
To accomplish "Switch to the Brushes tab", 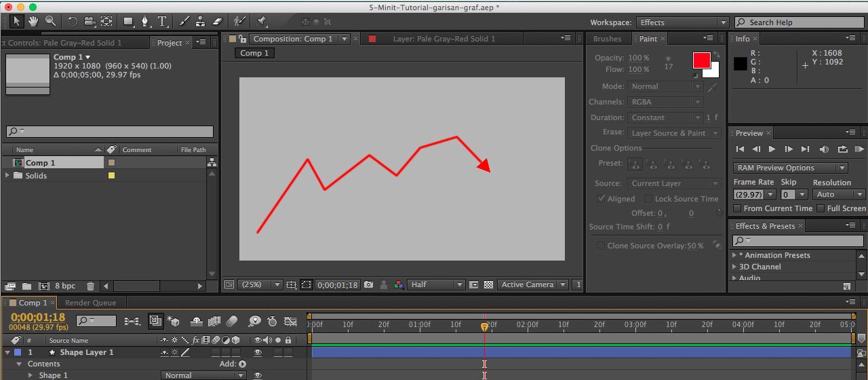I will (x=608, y=39).
